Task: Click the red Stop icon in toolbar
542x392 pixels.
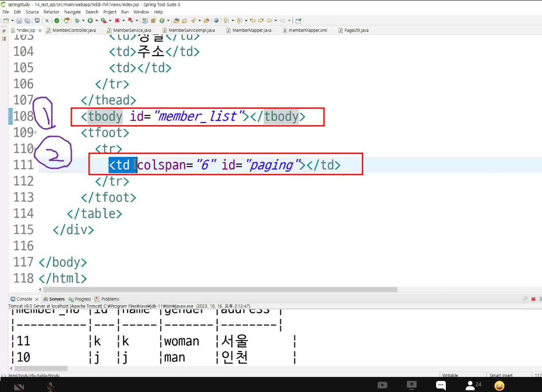Action: click(x=117, y=20)
